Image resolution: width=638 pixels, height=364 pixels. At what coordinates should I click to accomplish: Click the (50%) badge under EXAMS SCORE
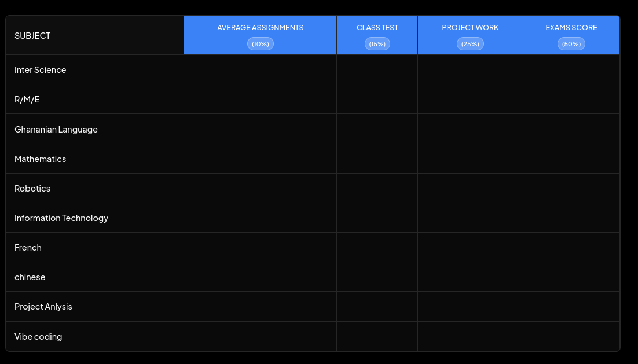pos(571,43)
